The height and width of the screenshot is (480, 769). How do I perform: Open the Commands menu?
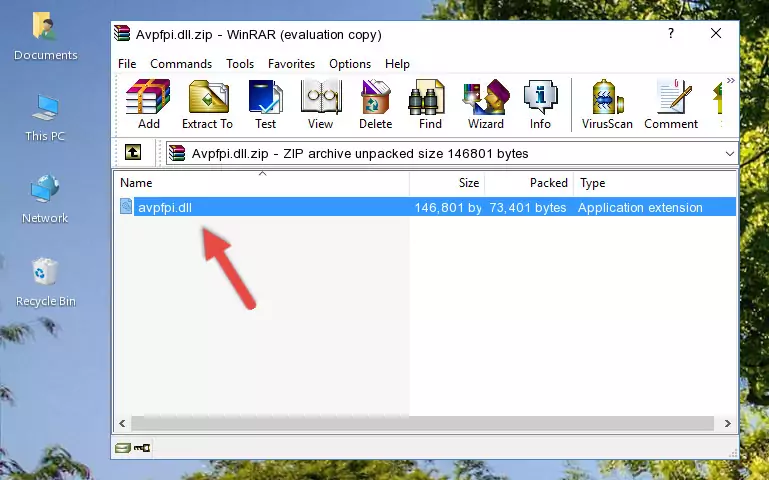pos(181,64)
